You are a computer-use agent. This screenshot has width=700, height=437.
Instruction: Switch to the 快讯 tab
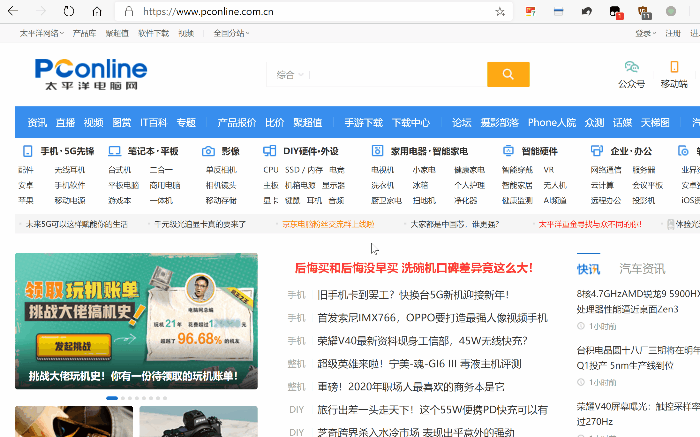tap(588, 269)
